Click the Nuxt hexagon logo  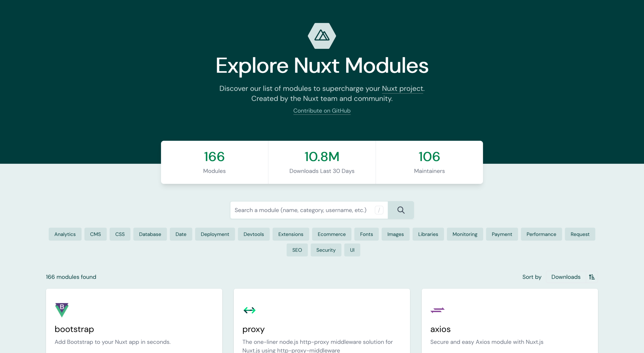pyautogui.click(x=322, y=36)
